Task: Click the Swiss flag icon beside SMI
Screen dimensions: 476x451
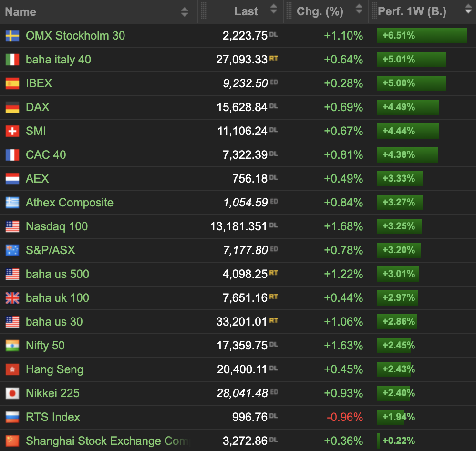Action: (x=12, y=131)
